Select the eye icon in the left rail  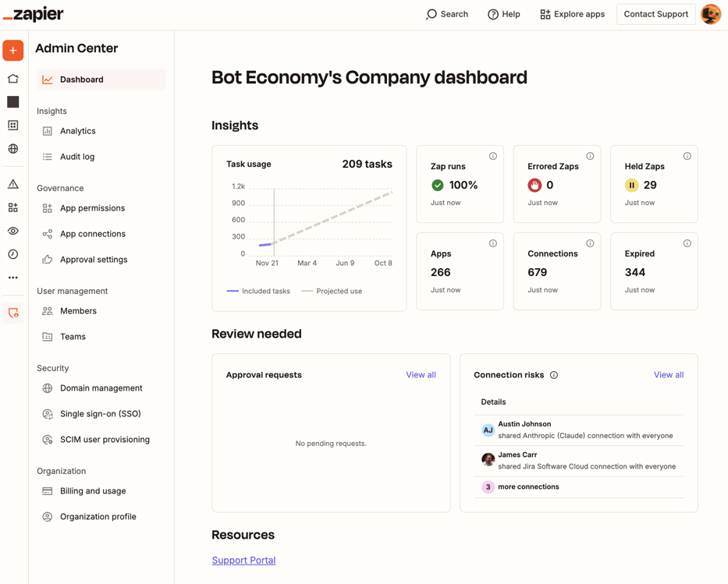12,231
